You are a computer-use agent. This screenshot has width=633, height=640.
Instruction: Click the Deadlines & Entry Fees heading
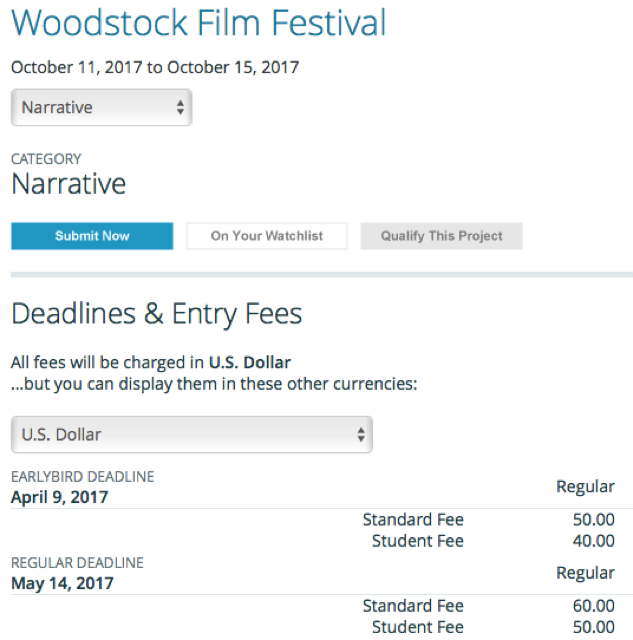pyautogui.click(x=156, y=314)
